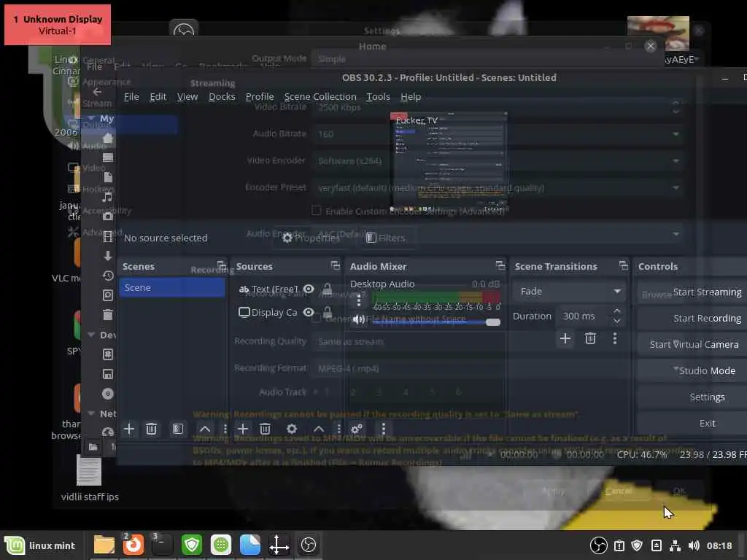
Task: Collapse My Computer section in file manager
Action: [91, 118]
